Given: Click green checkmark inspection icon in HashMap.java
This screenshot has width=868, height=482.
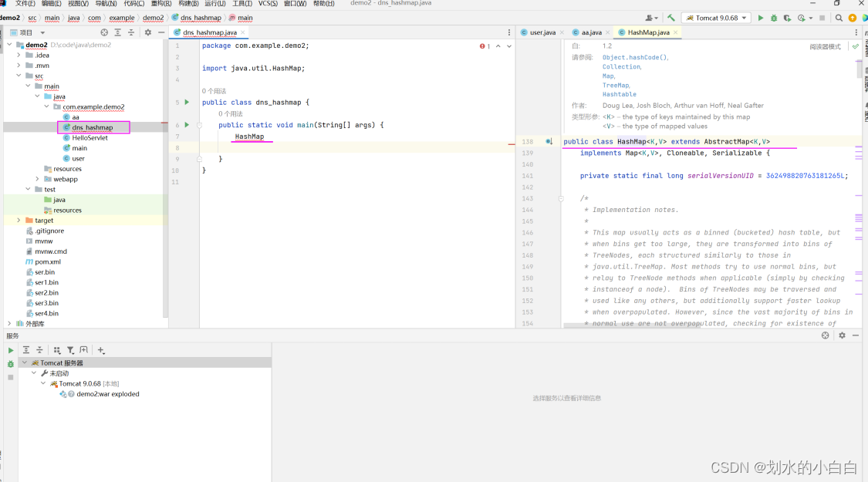Looking at the screenshot, I should 855,46.
